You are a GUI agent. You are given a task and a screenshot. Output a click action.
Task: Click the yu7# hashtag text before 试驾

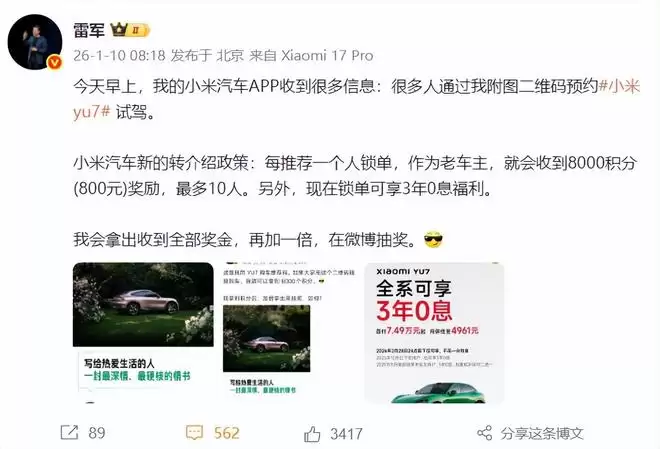pyautogui.click(x=92, y=112)
